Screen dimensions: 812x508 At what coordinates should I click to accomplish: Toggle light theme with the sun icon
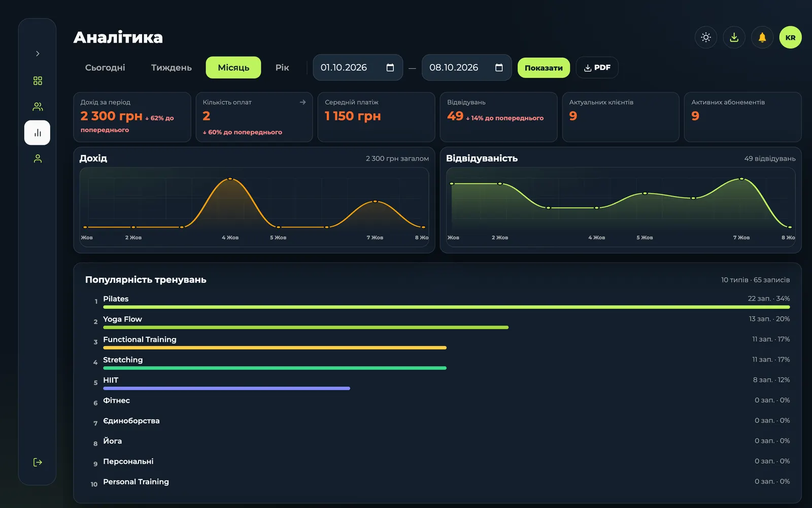706,37
